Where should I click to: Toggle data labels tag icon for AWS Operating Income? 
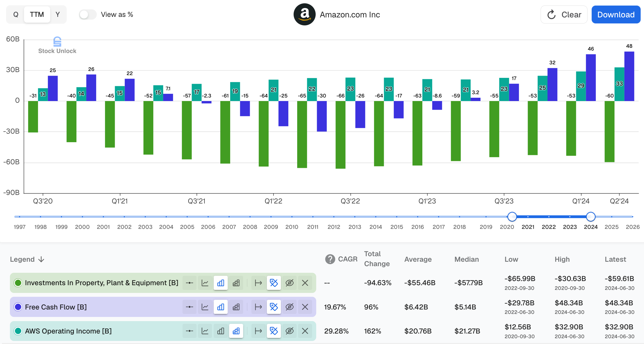click(274, 331)
